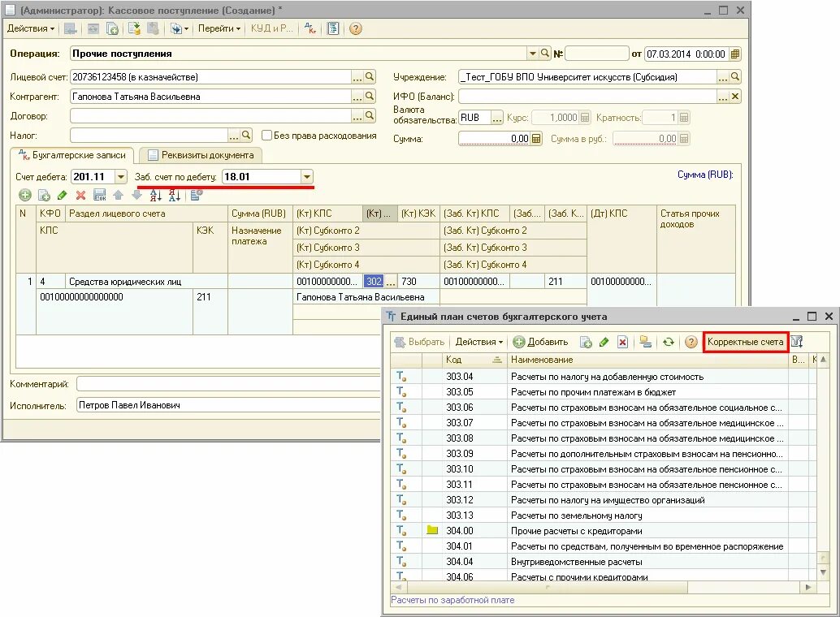The height and width of the screenshot is (617, 840).
Task: Copy account icon in chart of accounts toolbar
Action: pyautogui.click(x=586, y=342)
